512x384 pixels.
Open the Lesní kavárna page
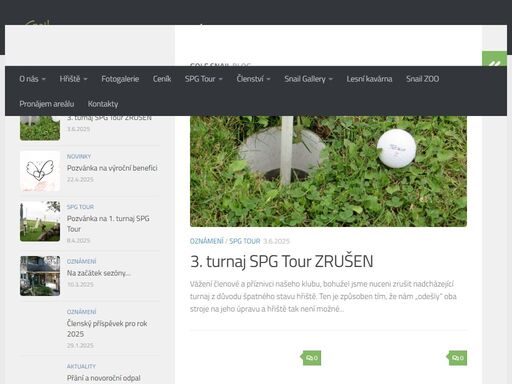pyautogui.click(x=369, y=79)
